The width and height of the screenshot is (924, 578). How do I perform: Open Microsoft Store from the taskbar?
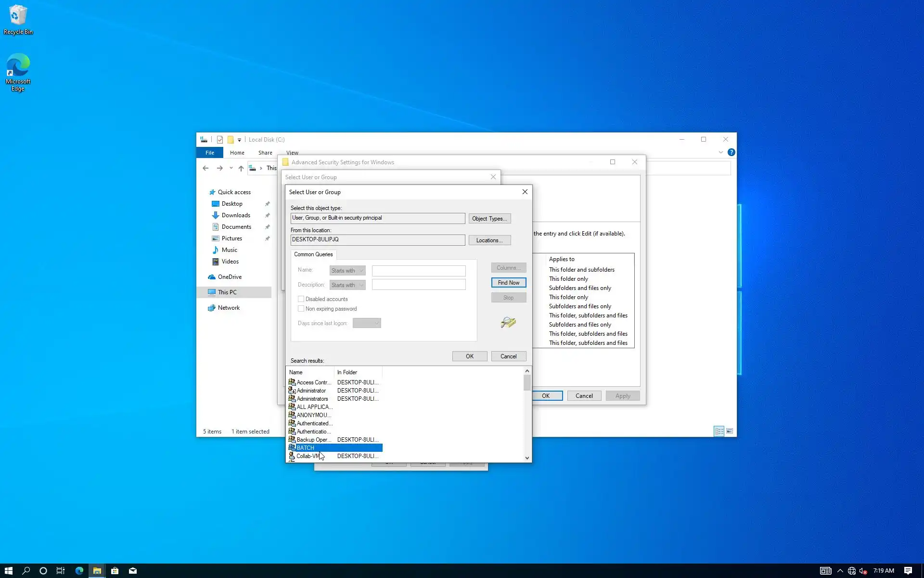click(x=115, y=571)
